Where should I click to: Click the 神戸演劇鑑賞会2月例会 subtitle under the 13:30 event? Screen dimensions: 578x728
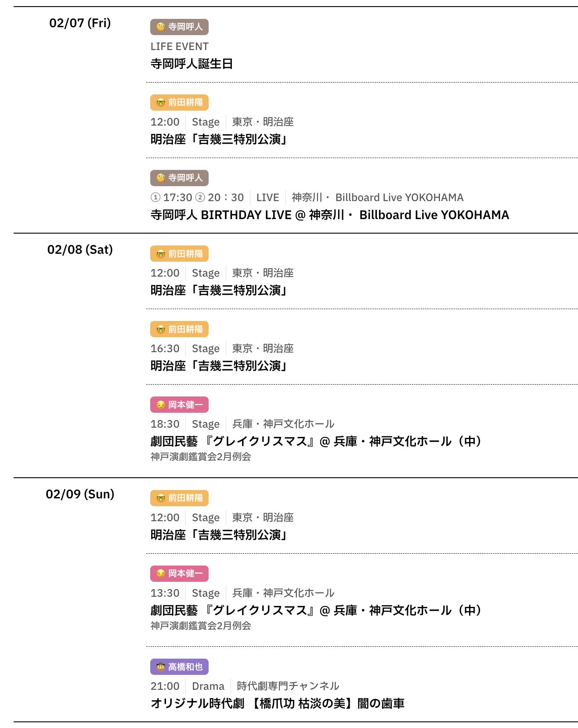tap(201, 626)
